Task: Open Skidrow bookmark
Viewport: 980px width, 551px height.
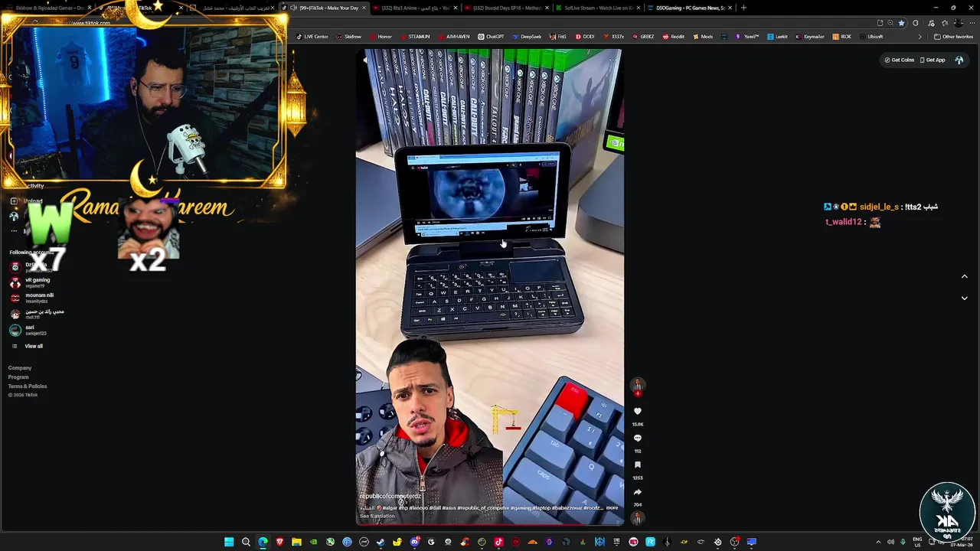Action: pyautogui.click(x=349, y=37)
